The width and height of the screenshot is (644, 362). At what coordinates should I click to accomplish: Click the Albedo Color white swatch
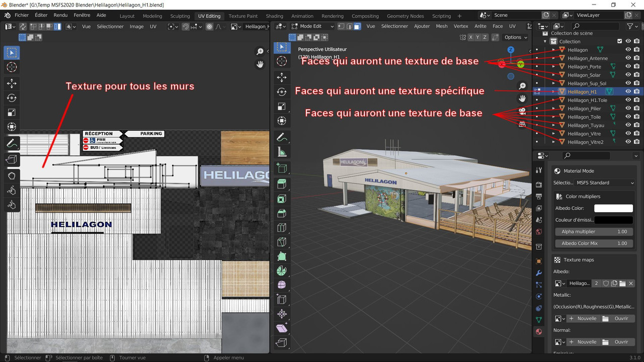pyautogui.click(x=613, y=208)
